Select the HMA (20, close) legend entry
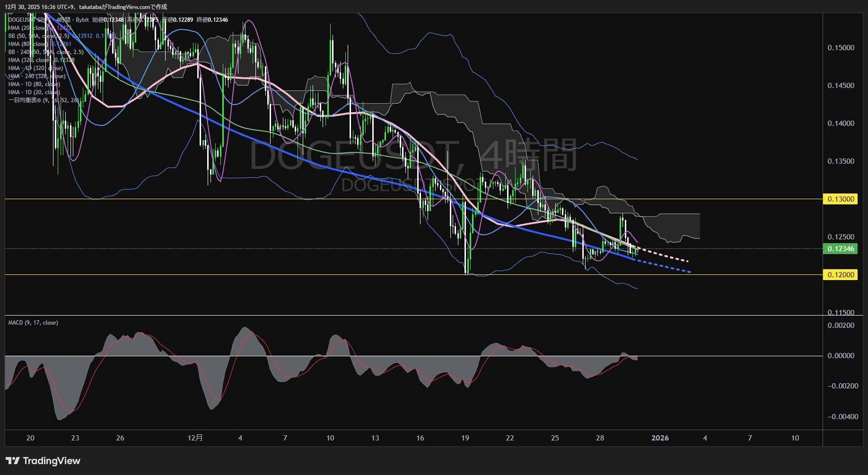 27,28
